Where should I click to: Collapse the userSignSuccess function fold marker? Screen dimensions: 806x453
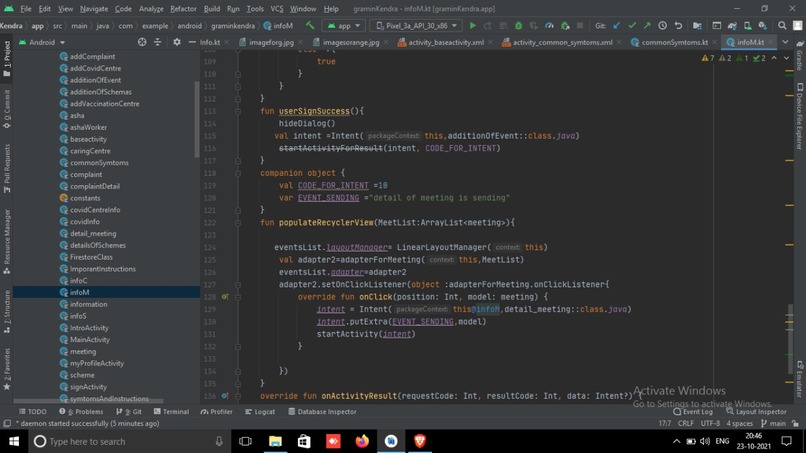(238, 111)
